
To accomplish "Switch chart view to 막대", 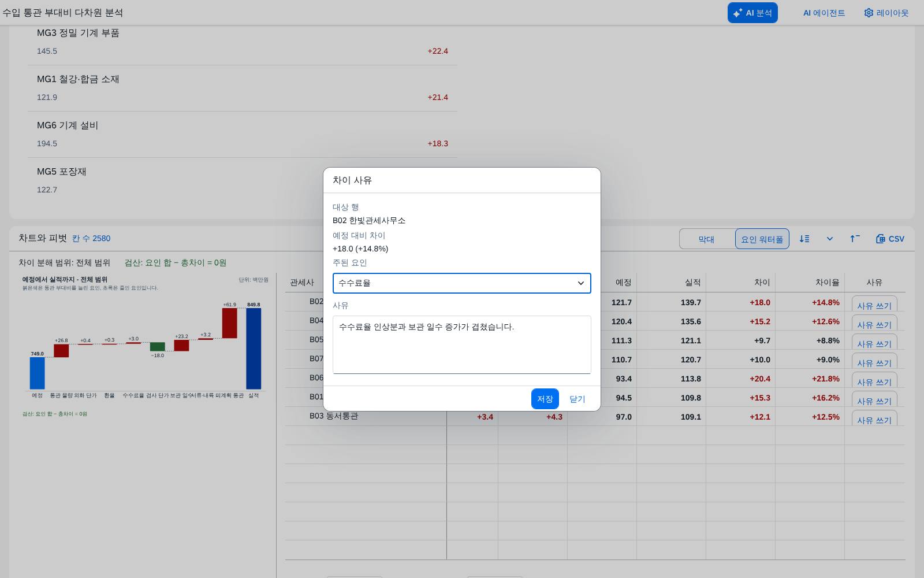I will 706,239.
